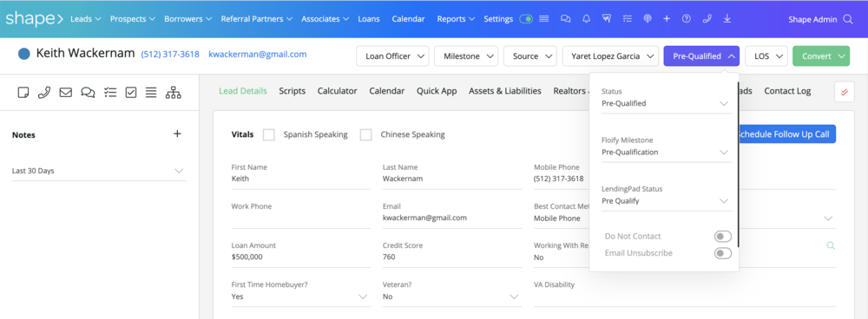Switch to the Quick App tab
The width and height of the screenshot is (868, 319).
click(437, 91)
